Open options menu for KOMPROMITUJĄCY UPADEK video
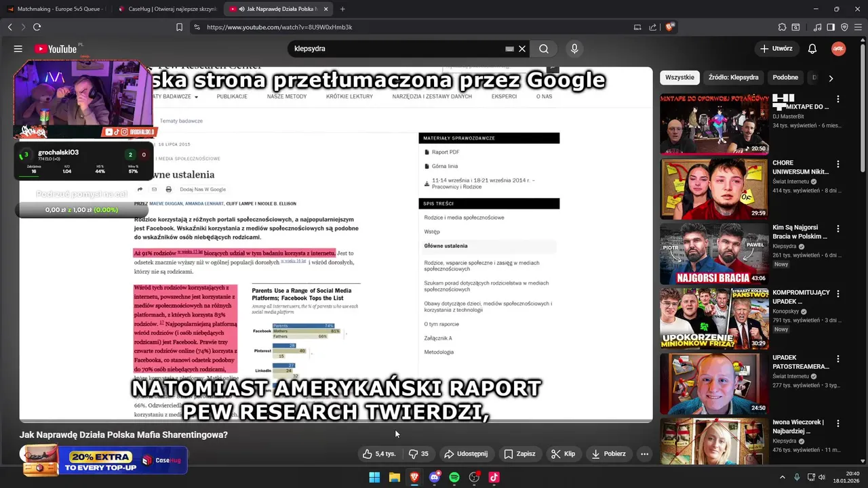This screenshot has height=488, width=868. click(838, 294)
